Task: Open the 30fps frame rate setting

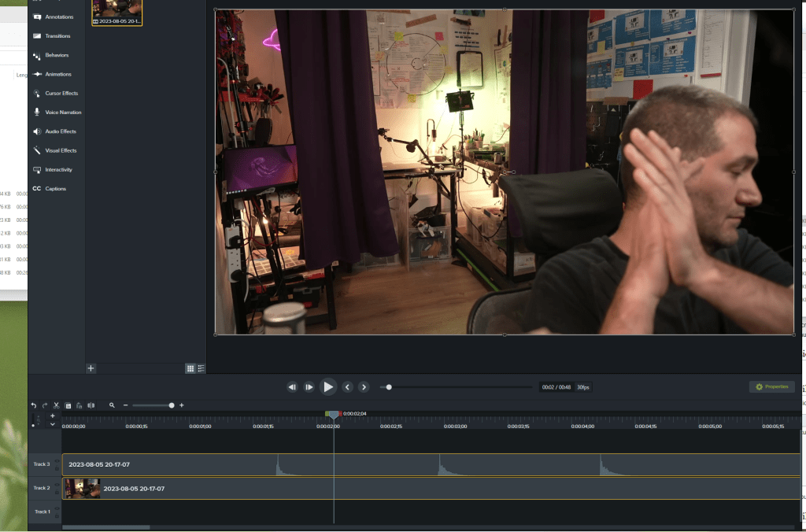Action: click(x=583, y=387)
